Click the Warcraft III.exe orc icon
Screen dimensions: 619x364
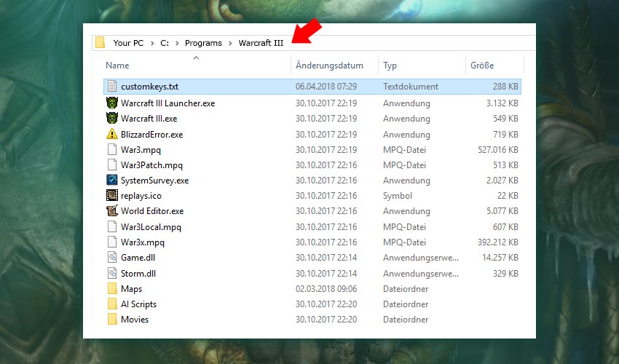(x=112, y=118)
